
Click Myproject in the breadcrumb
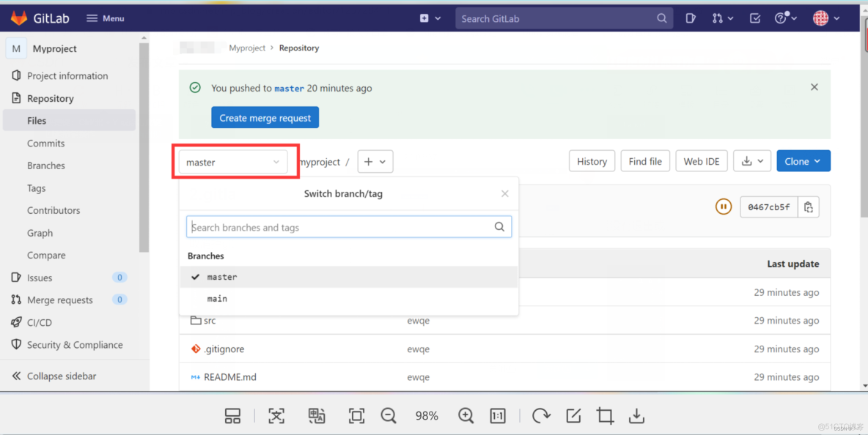point(247,48)
